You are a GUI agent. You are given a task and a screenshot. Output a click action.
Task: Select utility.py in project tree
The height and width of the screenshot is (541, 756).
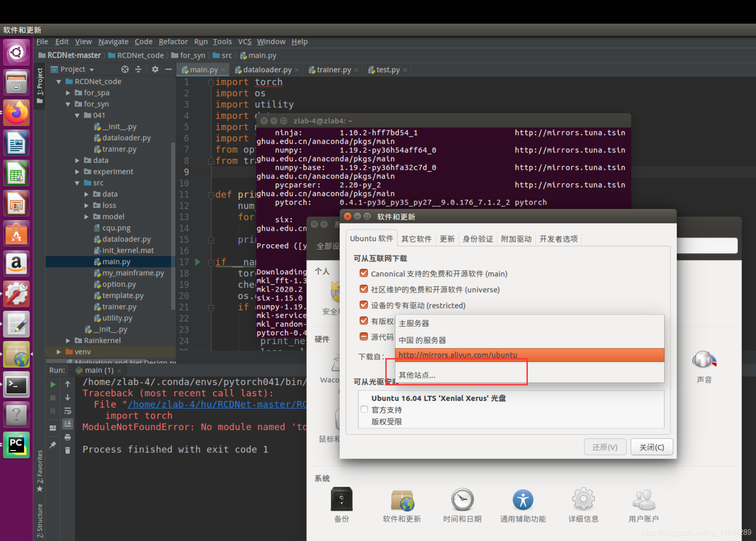click(x=117, y=318)
